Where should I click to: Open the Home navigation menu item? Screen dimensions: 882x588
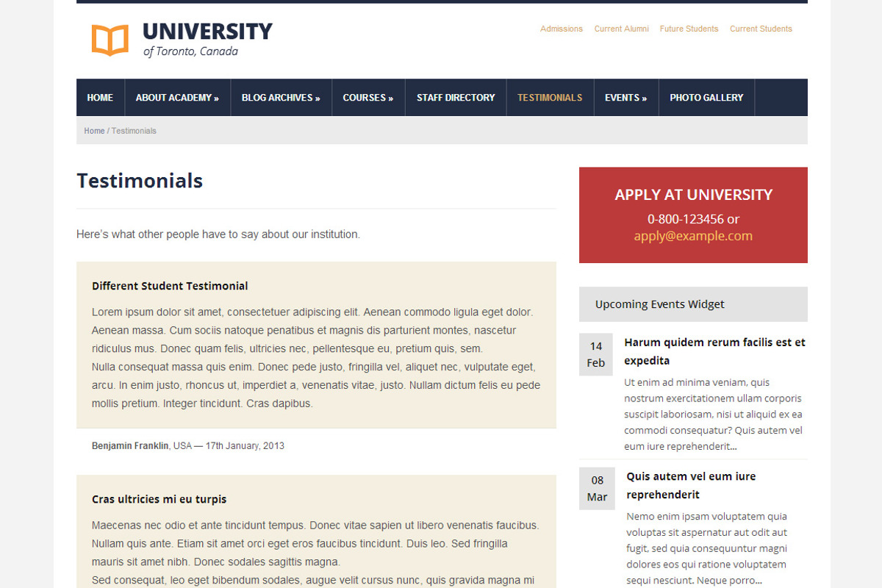coord(100,97)
